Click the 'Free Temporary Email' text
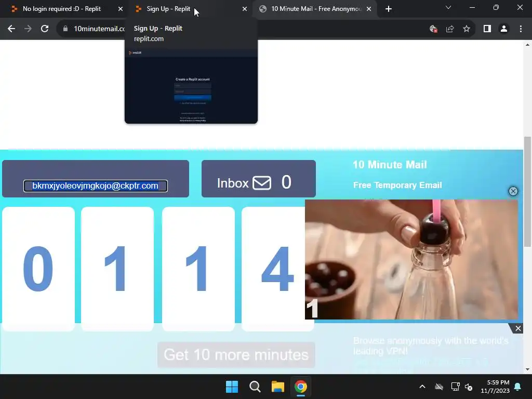The image size is (532, 399). 397,185
